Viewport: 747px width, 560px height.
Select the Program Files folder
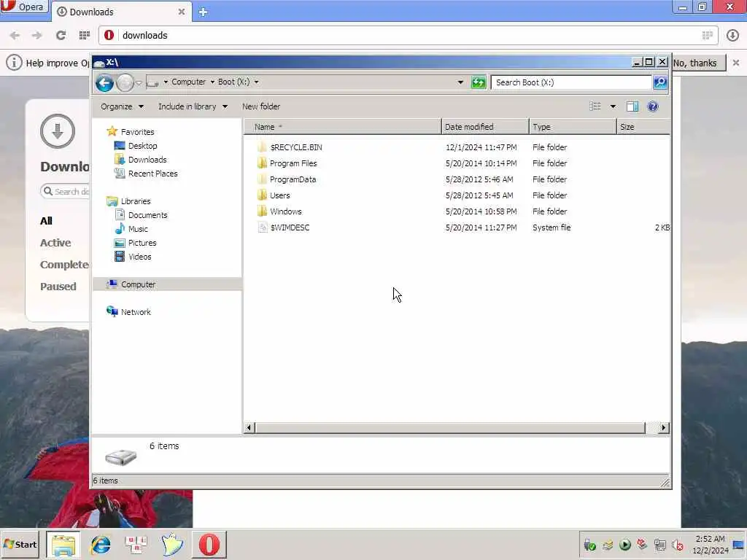pos(293,163)
